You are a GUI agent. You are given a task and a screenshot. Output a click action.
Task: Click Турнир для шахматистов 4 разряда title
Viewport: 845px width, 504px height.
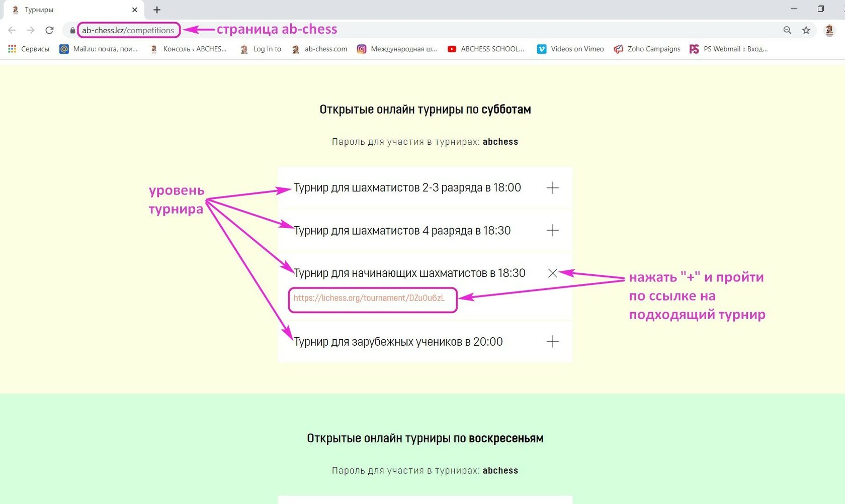pos(402,231)
